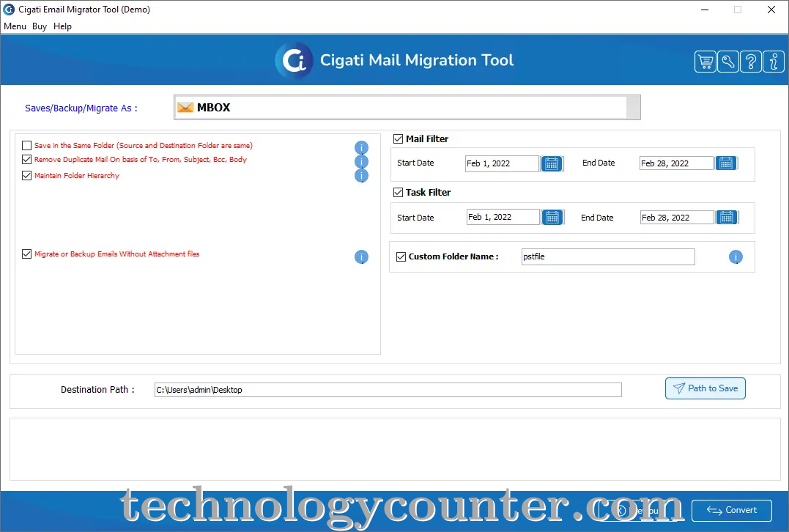Open Task Filter Start Date calendar

pyautogui.click(x=552, y=217)
